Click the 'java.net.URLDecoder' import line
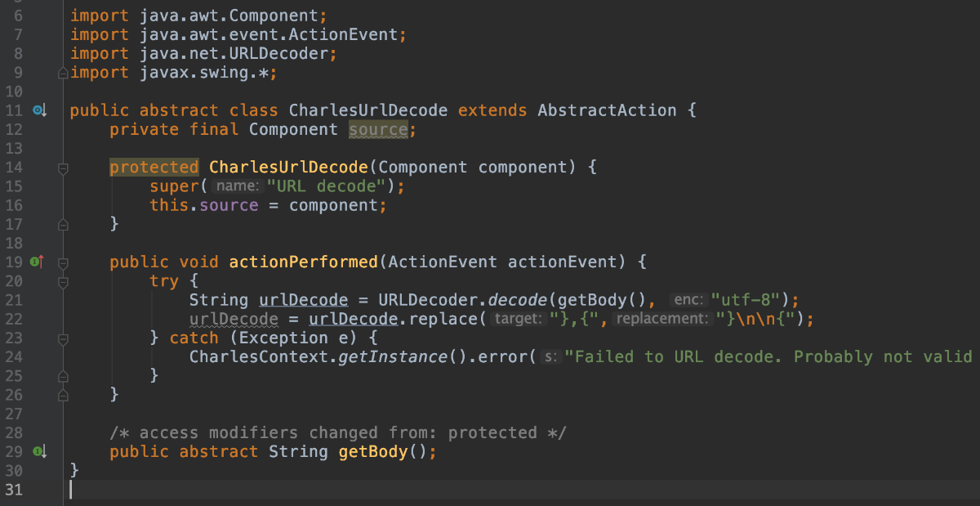This screenshot has width=980, height=506. tap(204, 53)
